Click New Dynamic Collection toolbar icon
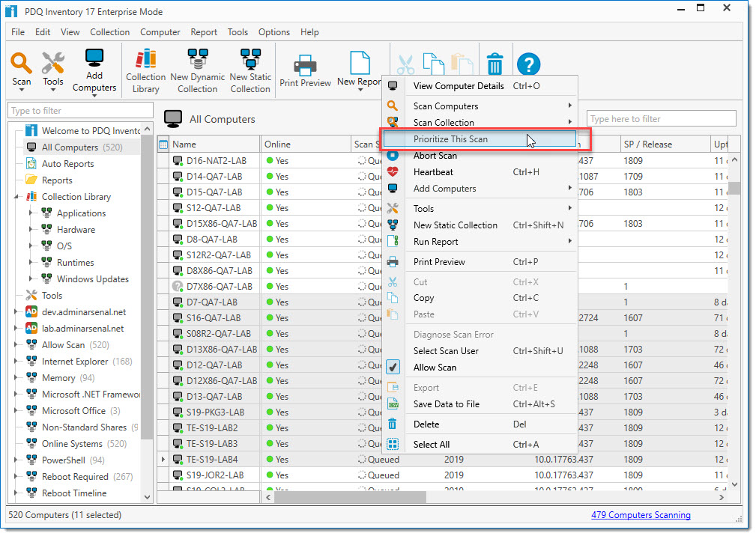The width and height of the screenshot is (756, 536). tap(198, 59)
